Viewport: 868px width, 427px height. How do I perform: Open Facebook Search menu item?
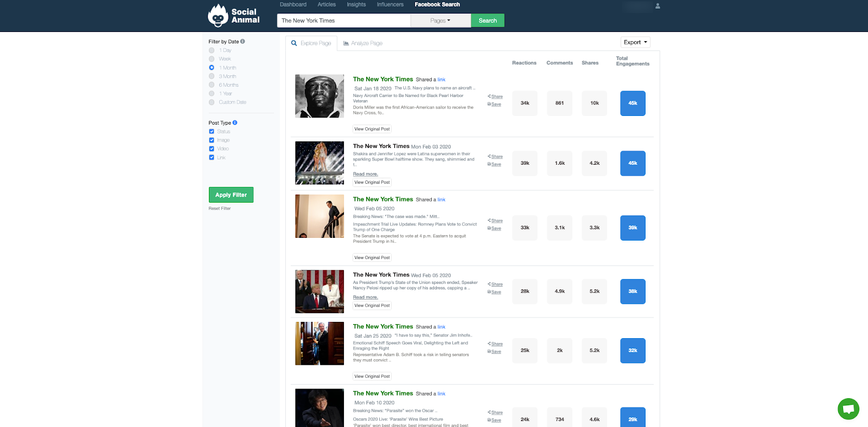tap(437, 4)
